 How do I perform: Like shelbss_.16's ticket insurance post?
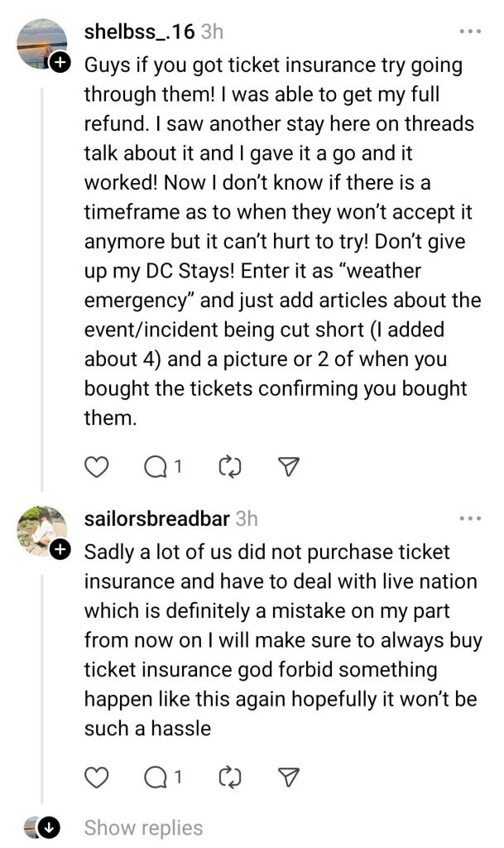click(x=98, y=468)
